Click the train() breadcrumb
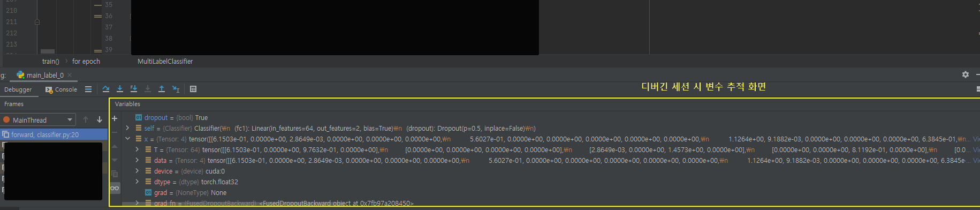The height and width of the screenshot is (210, 980). click(51, 62)
